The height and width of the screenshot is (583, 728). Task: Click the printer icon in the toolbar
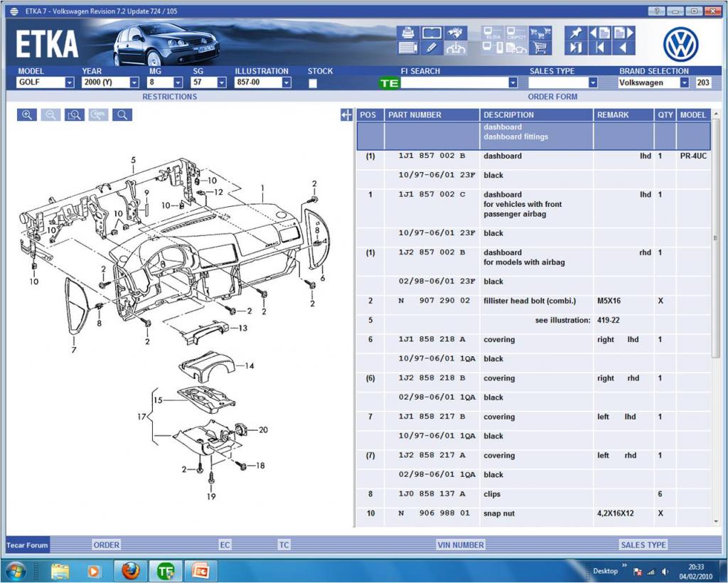pos(407,33)
